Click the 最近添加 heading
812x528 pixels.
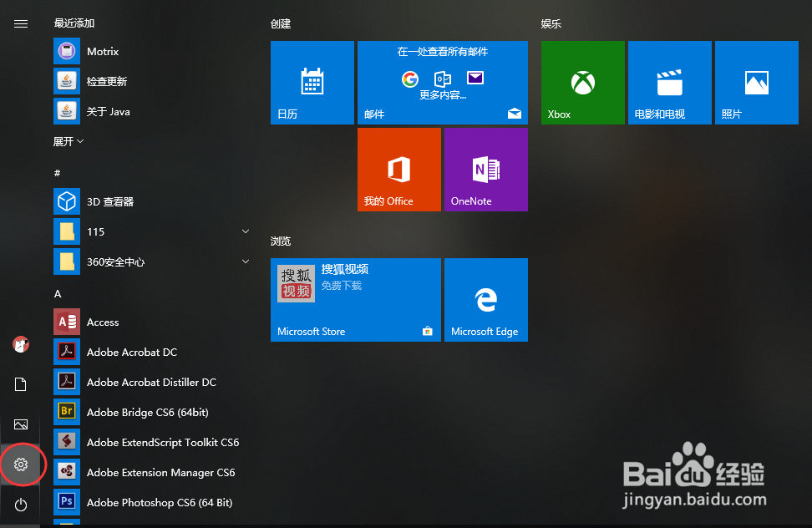74,23
